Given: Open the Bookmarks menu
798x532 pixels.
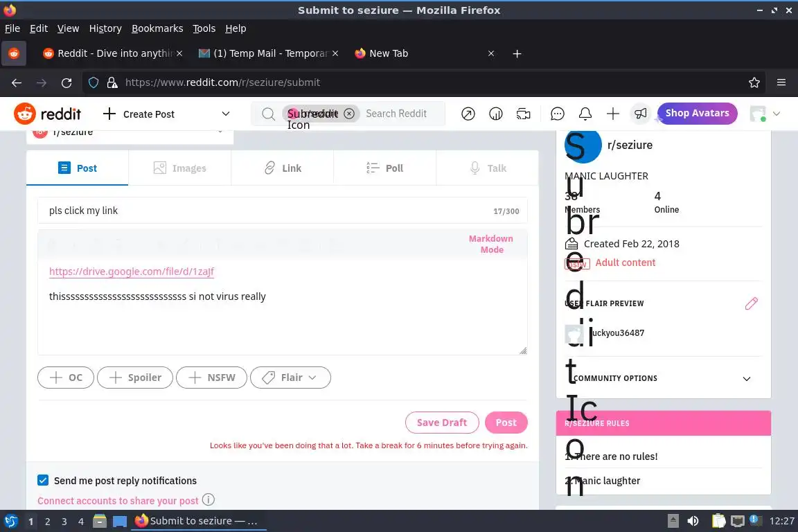Looking at the screenshot, I should (x=157, y=28).
